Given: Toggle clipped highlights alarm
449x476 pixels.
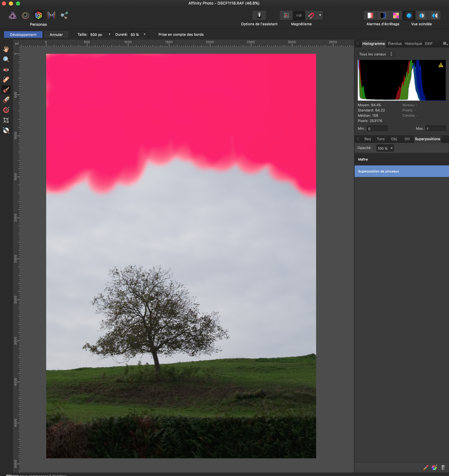Looking at the screenshot, I should pyautogui.click(x=370, y=15).
